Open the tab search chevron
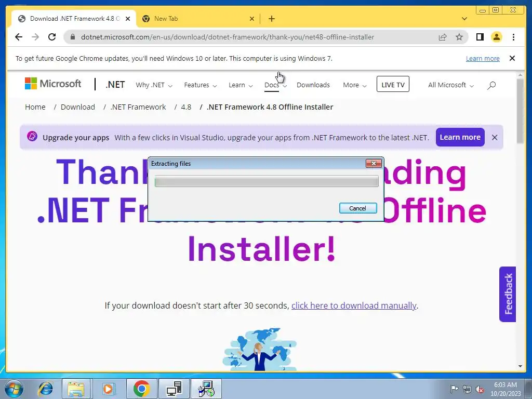Image resolution: width=532 pixels, height=399 pixels. pos(464,19)
